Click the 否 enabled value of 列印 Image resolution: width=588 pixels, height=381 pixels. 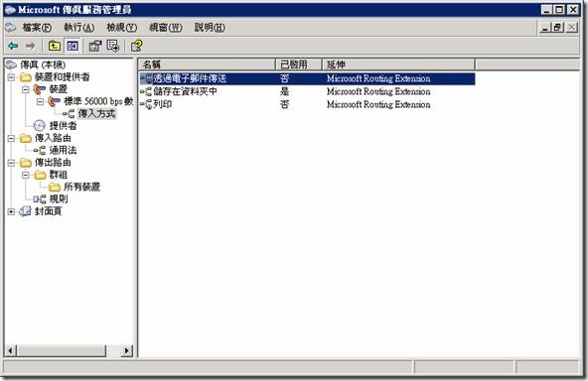tap(285, 104)
